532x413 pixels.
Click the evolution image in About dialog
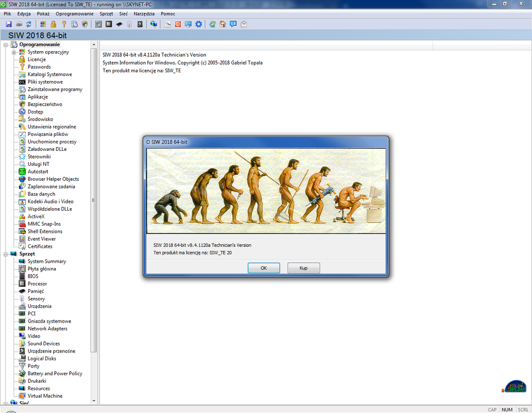tap(266, 191)
